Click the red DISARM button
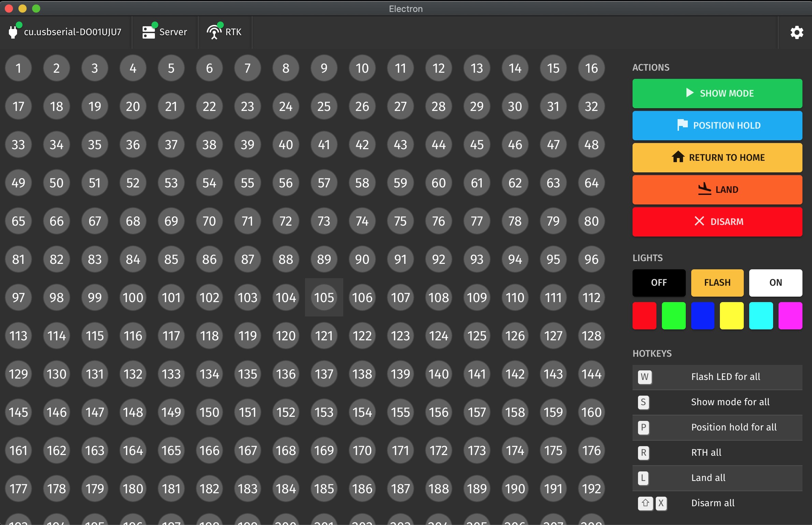The image size is (812, 525). pos(717,222)
